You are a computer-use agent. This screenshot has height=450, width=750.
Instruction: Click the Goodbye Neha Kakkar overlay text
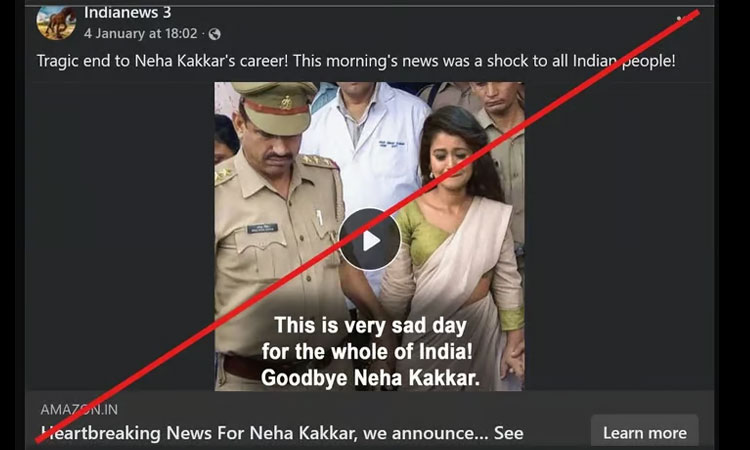tap(370, 378)
